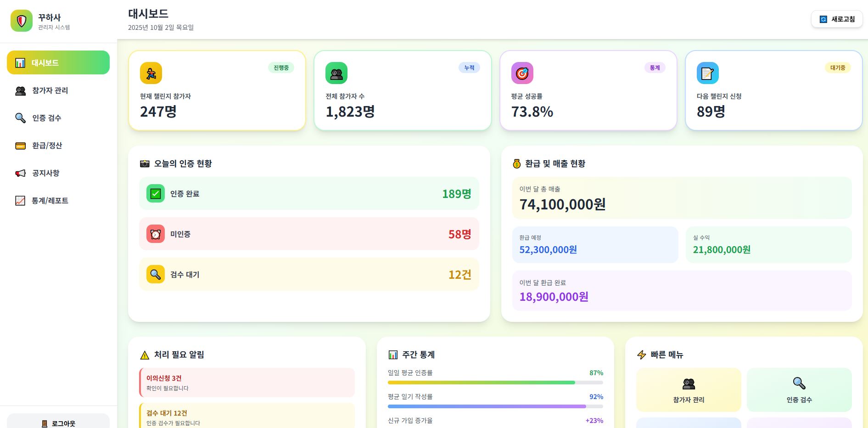Click the 74,100,000원 total sales value
Screen dimensions: 868x428
[x=563, y=204]
